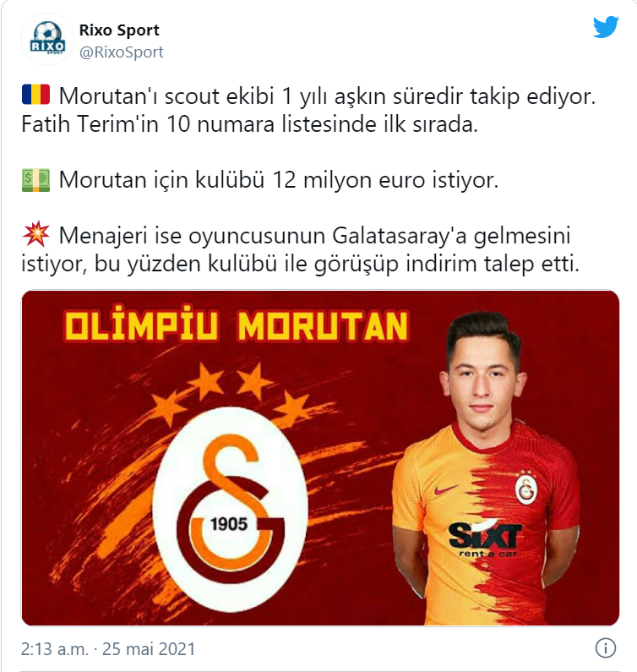Open the @RixoSport handle link

click(121, 52)
